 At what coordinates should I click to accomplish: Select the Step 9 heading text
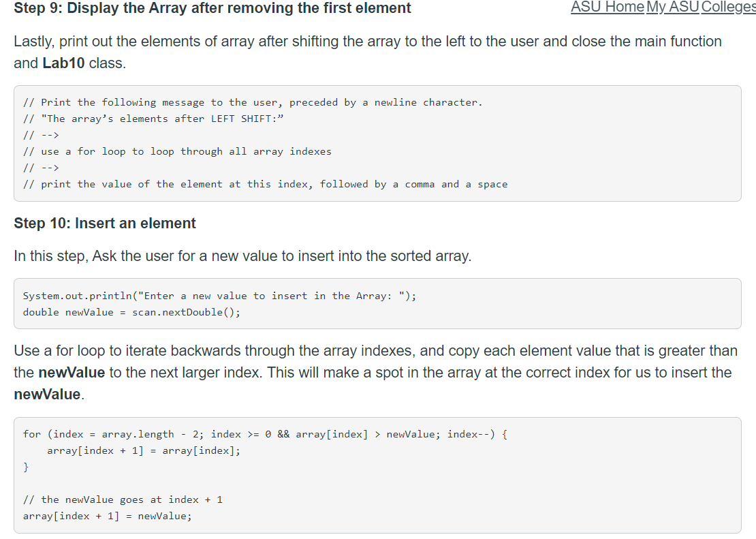212,8
